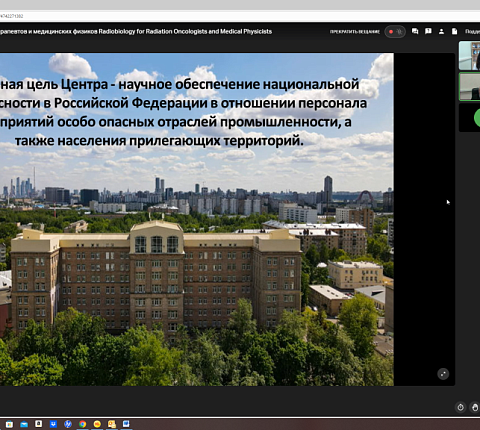Open the files/documents icon

pyautogui.click(x=454, y=31)
